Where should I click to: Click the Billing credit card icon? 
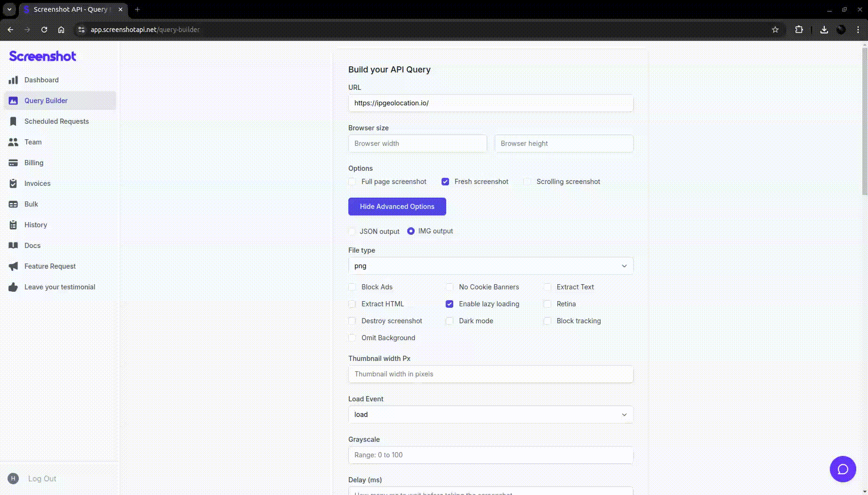coord(13,163)
